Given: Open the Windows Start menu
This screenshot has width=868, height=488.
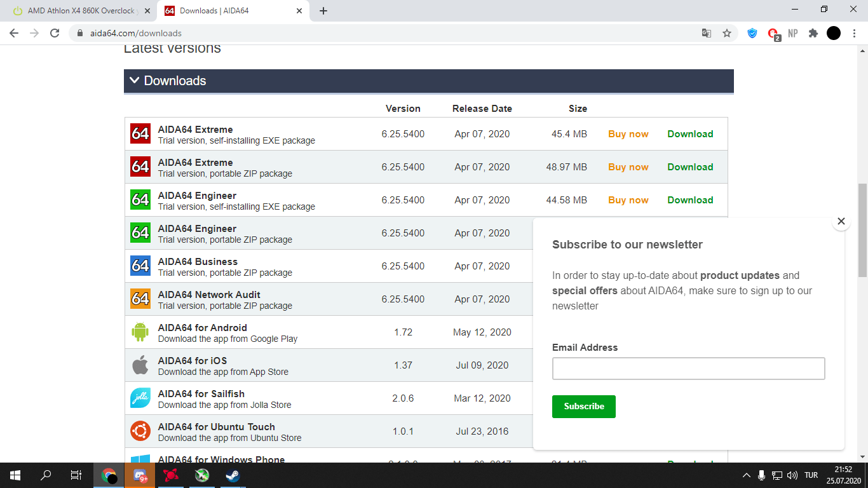Looking at the screenshot, I should pos(15,475).
